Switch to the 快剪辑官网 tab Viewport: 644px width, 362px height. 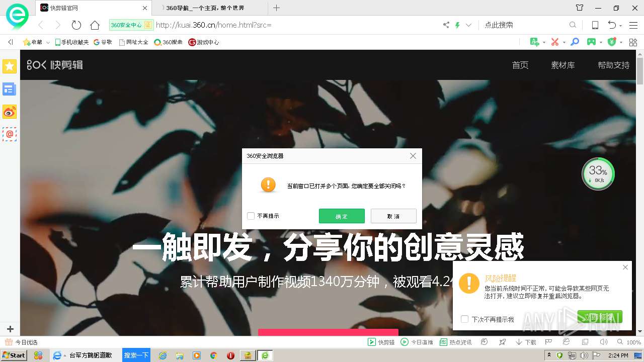pos(95,8)
